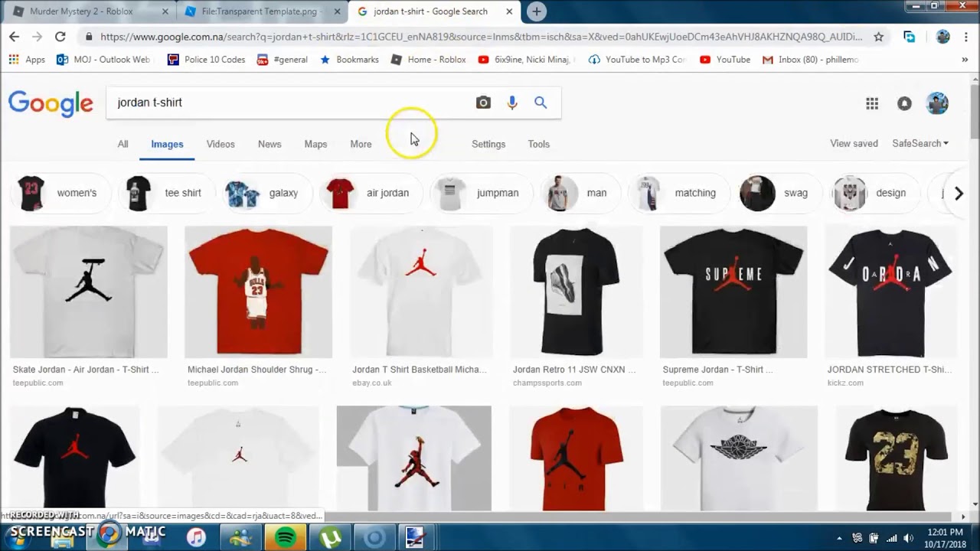Open Google account profile picture on the page
The image size is (980, 551).
[x=937, y=103]
